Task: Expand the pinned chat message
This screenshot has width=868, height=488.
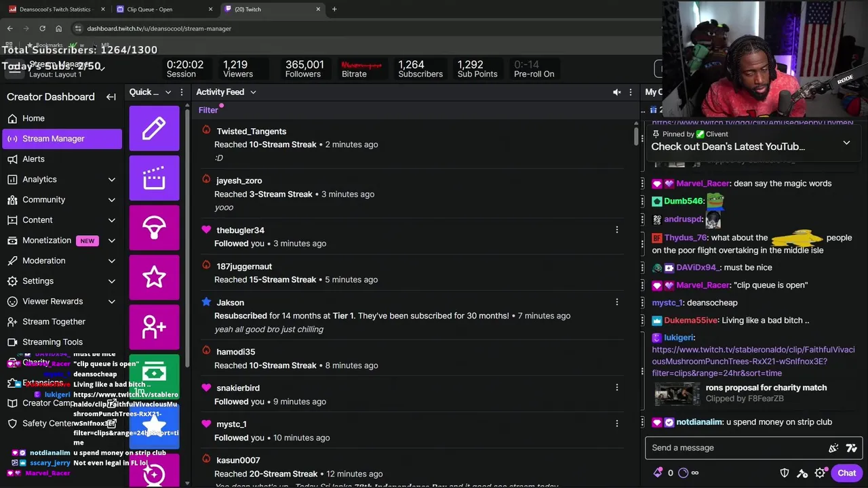Action: click(x=846, y=143)
